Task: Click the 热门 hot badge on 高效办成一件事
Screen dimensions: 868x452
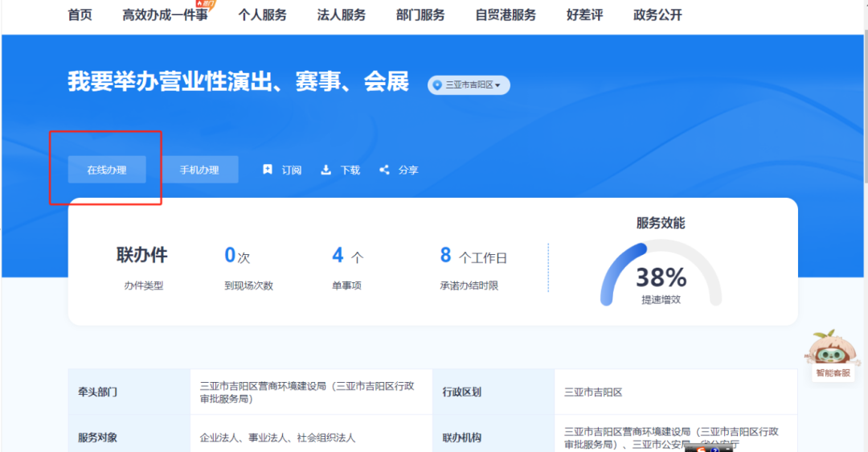Action: click(x=205, y=4)
